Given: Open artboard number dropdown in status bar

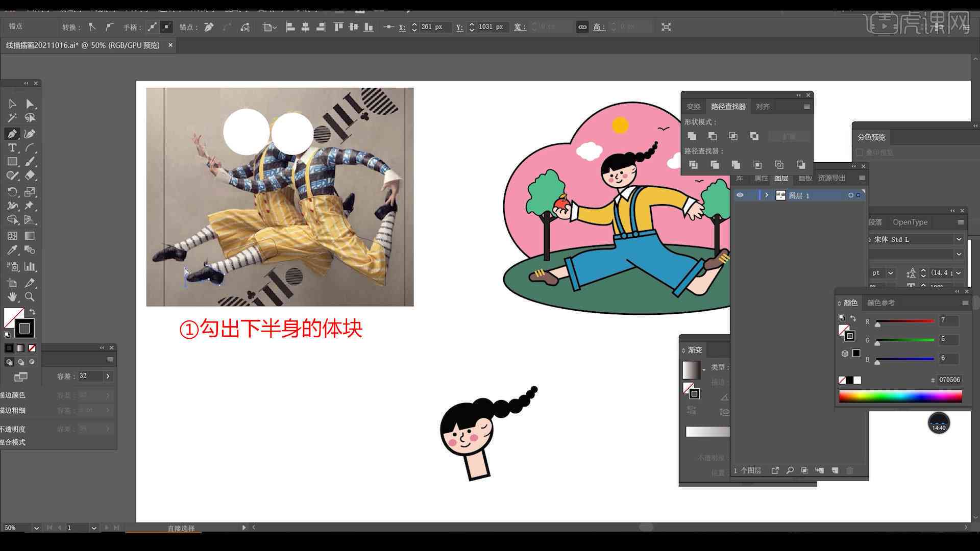Looking at the screenshot, I should (94, 528).
